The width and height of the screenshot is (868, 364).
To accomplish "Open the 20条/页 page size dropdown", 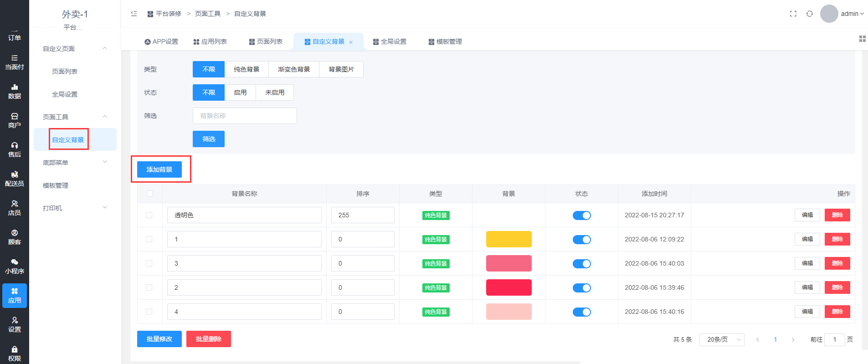I will [722, 339].
